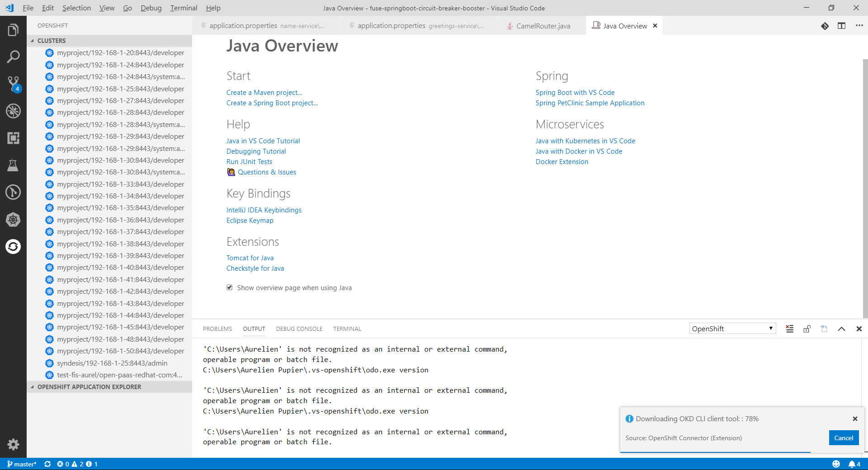Clear the OpenShift output panel

click(789, 329)
